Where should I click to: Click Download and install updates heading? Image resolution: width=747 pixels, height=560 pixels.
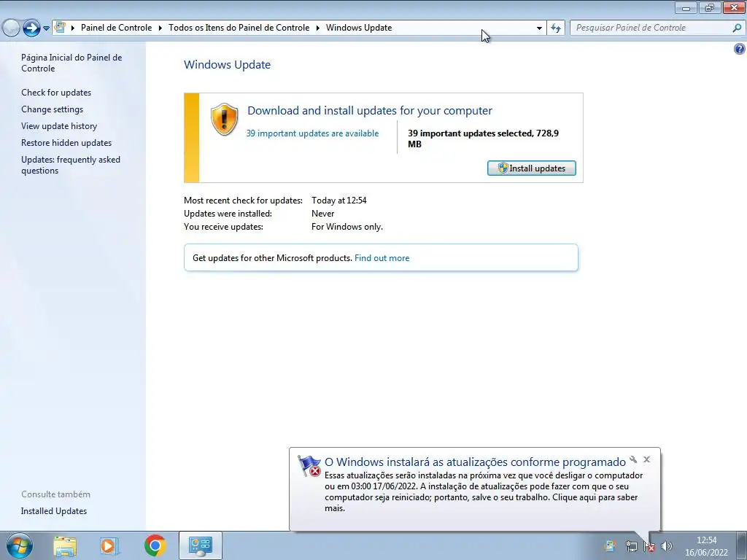[x=370, y=111]
